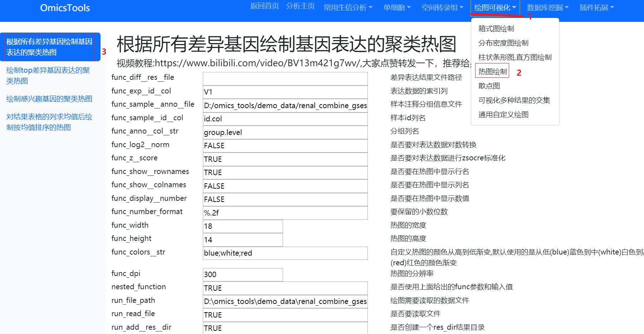
Task: Open 分析主页 in the navbar
Action: pyautogui.click(x=300, y=6)
